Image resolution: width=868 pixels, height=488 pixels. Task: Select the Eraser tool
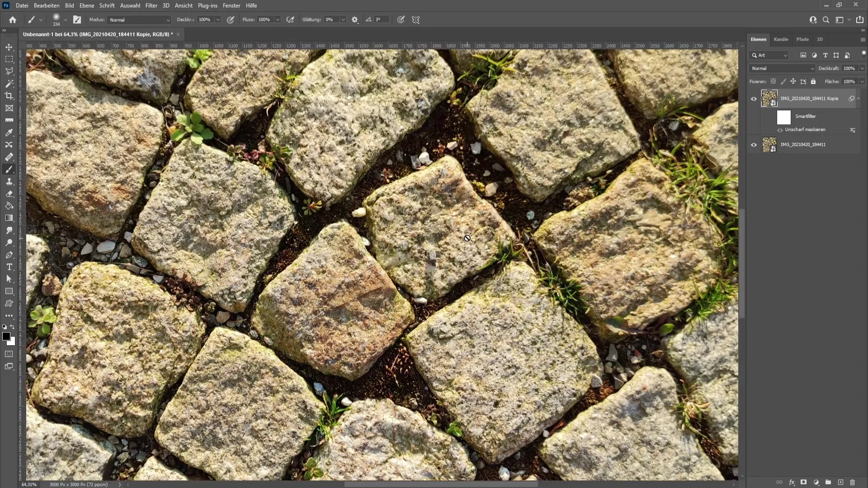tap(9, 193)
